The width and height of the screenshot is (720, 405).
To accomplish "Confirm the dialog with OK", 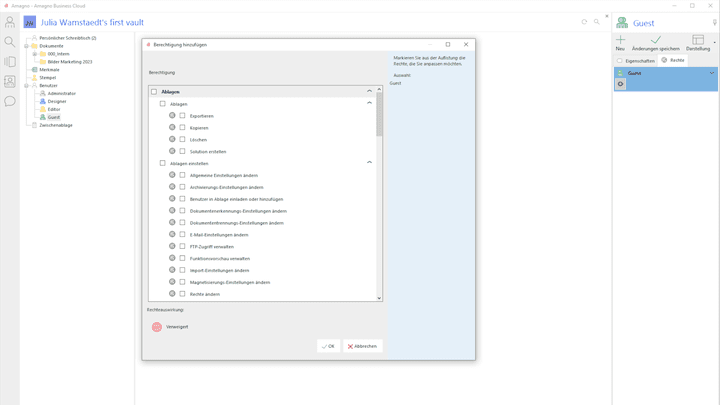I will coord(327,346).
